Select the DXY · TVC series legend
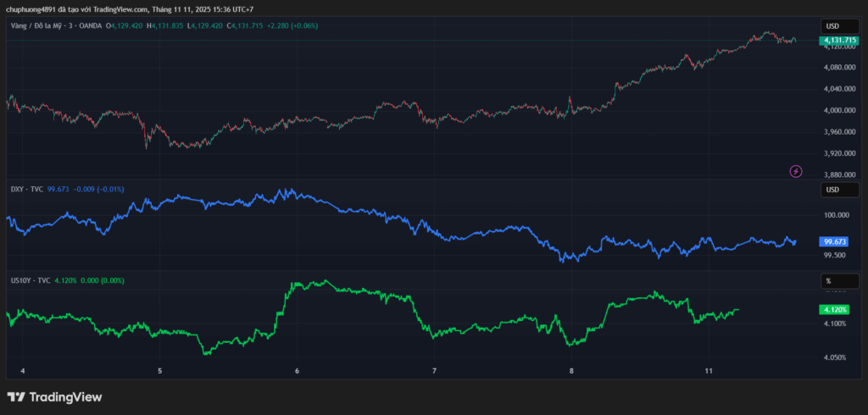 pyautogui.click(x=26, y=189)
